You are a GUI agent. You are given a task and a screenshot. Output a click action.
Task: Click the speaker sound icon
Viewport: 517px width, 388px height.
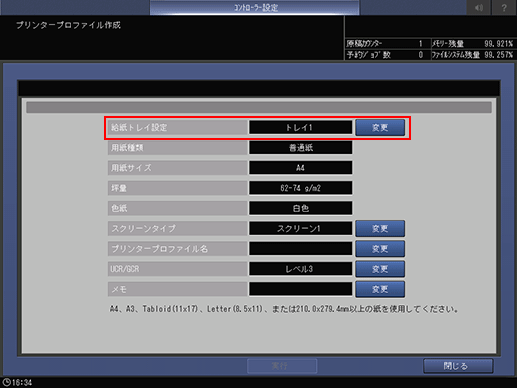point(479,7)
